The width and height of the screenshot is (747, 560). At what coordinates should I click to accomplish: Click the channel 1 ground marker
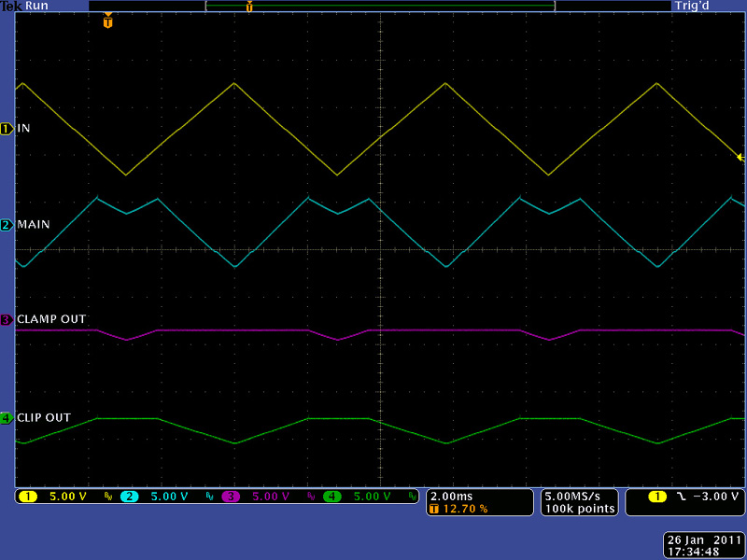(x=7, y=129)
